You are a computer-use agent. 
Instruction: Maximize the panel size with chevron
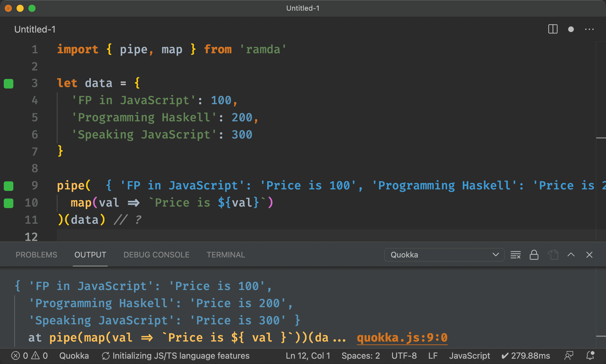click(571, 255)
